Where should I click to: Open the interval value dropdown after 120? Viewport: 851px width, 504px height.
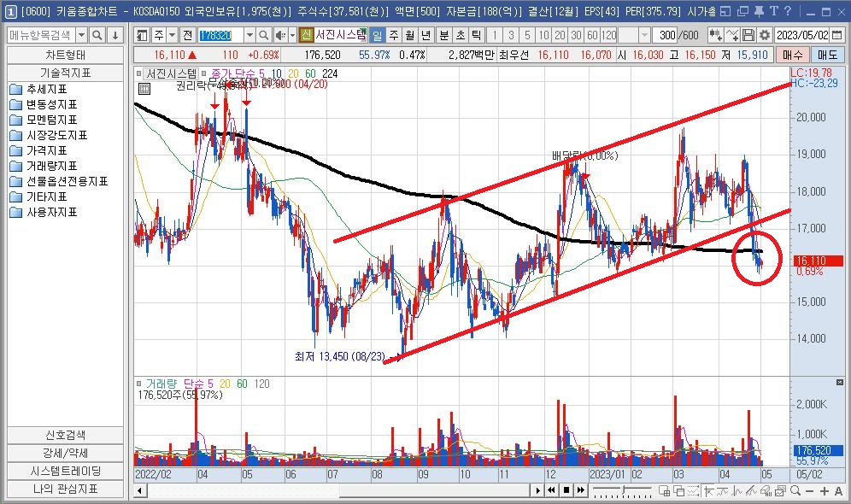point(644,36)
